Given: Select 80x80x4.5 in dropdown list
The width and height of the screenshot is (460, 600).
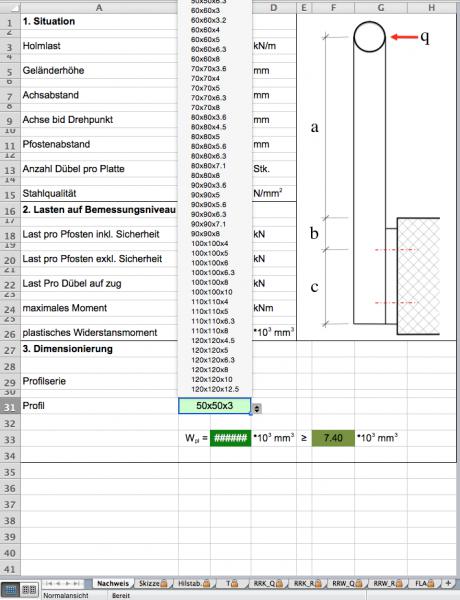Looking at the screenshot, I should (x=209, y=127).
